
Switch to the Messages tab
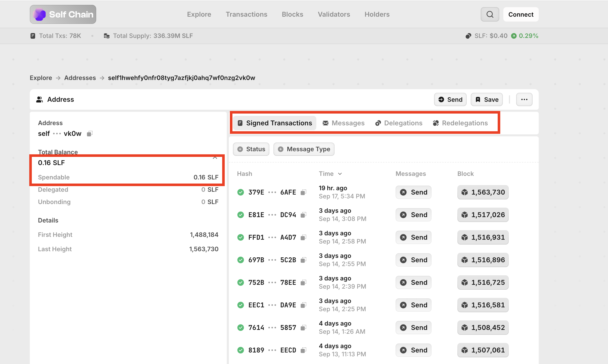[344, 123]
